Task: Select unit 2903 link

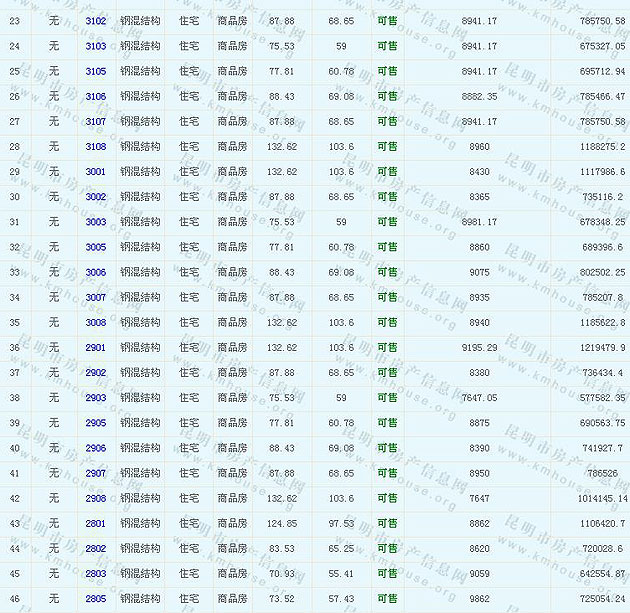Action: [x=96, y=398]
